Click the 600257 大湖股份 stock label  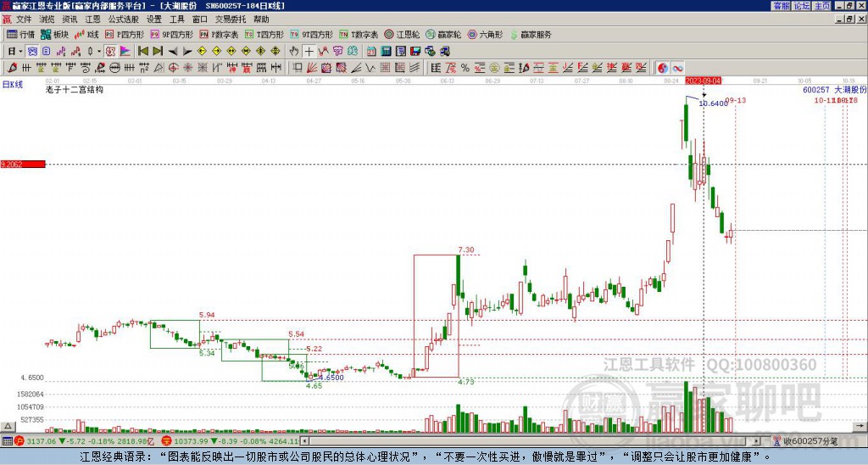tap(835, 89)
